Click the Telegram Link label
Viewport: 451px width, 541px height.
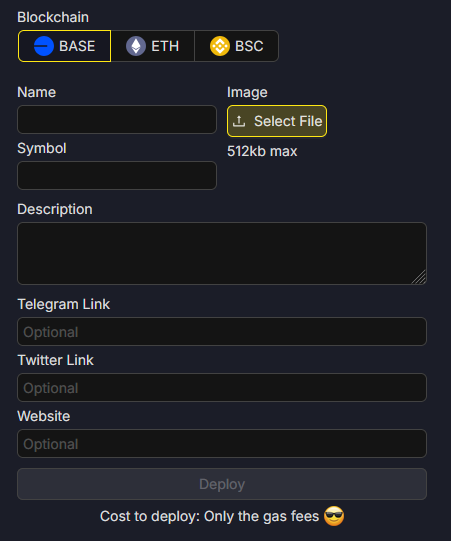tap(64, 304)
